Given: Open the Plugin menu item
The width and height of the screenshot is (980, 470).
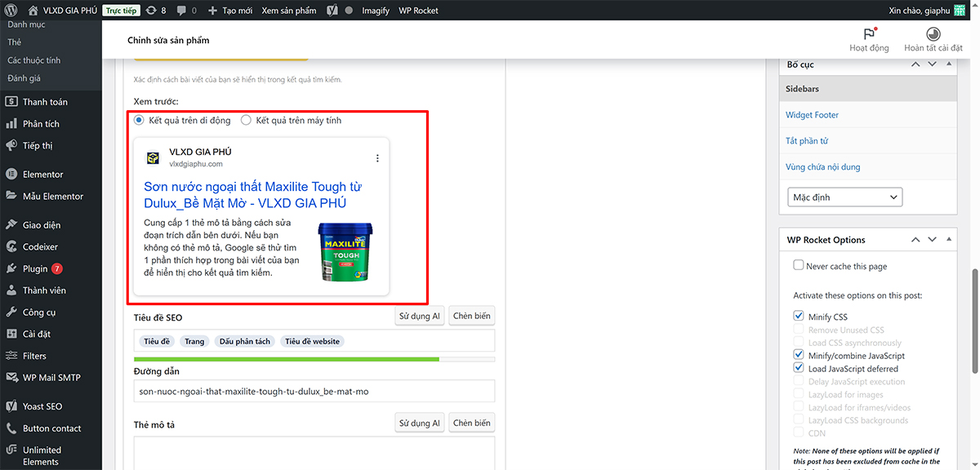Looking at the screenshot, I should tap(35, 268).
